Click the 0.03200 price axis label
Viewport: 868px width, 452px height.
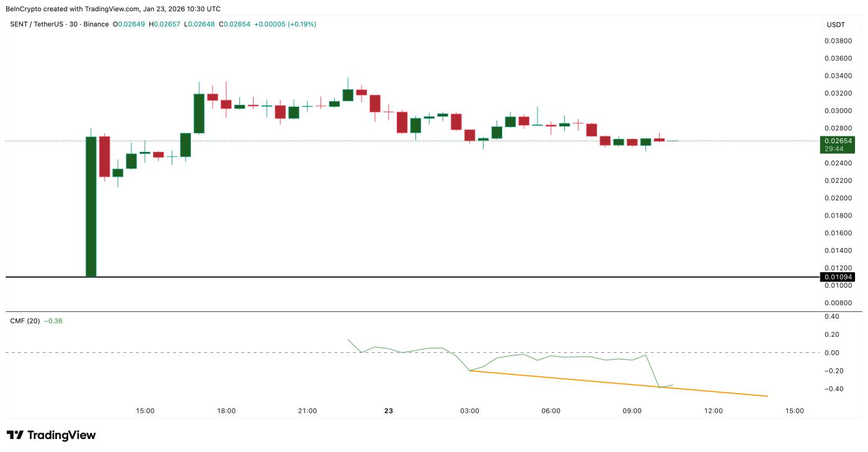(x=838, y=94)
